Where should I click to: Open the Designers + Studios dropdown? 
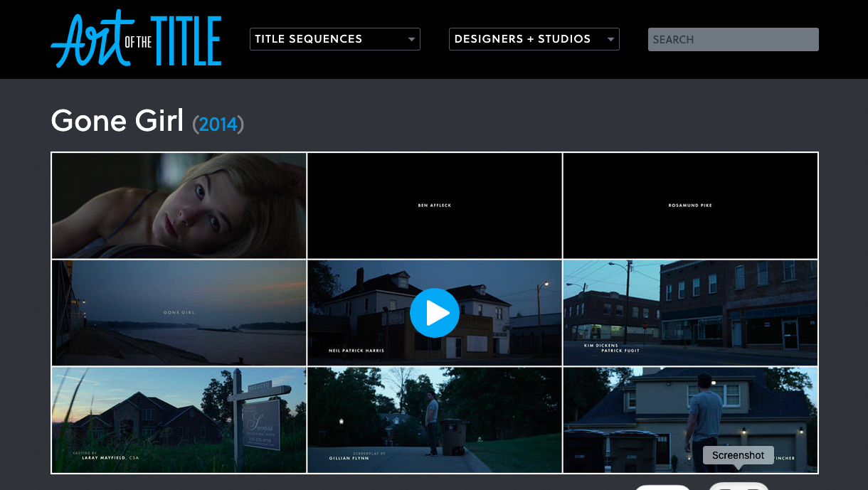coord(534,39)
